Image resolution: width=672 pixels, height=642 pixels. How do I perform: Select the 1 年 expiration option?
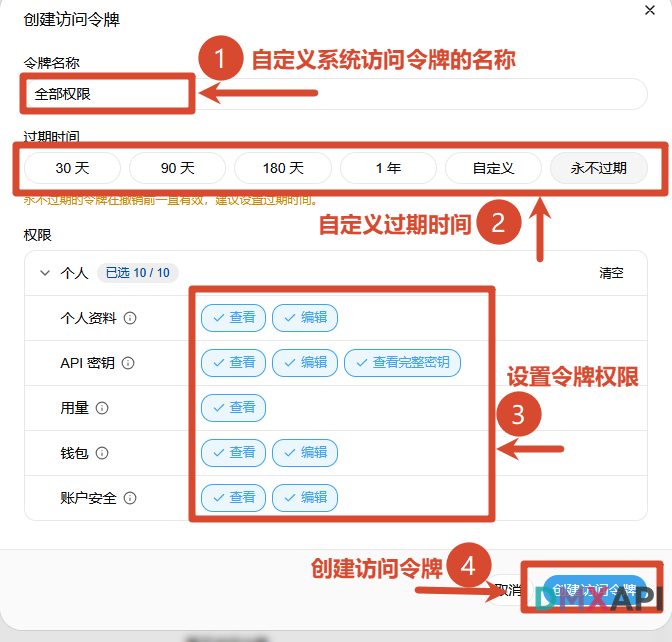(388, 168)
